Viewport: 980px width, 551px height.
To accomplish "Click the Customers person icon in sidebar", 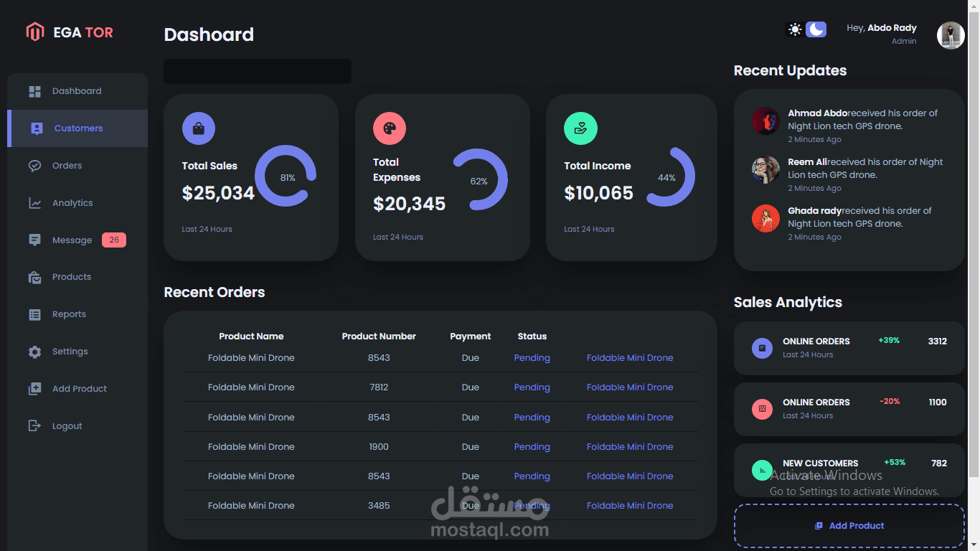I will pos(37,128).
